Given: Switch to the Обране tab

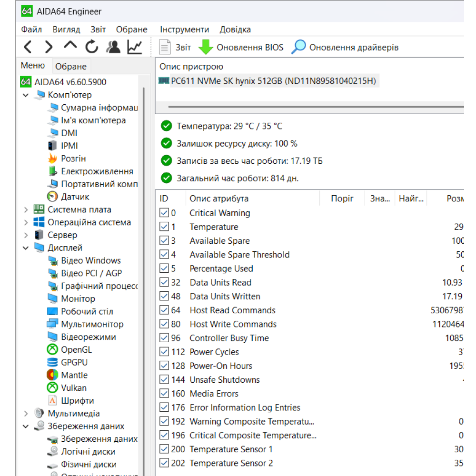Looking at the screenshot, I should click(x=71, y=66).
